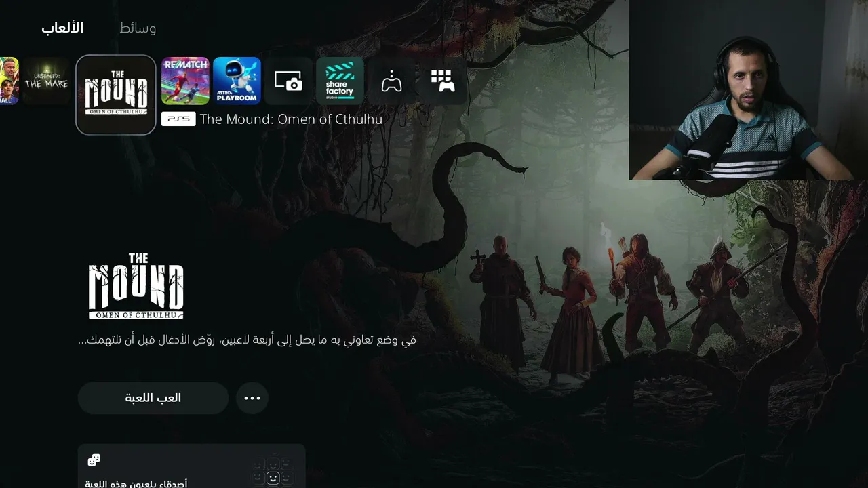Viewport: 868px width, 488px height.
Task: Click the friends activity icon on card
Action: click(94, 460)
